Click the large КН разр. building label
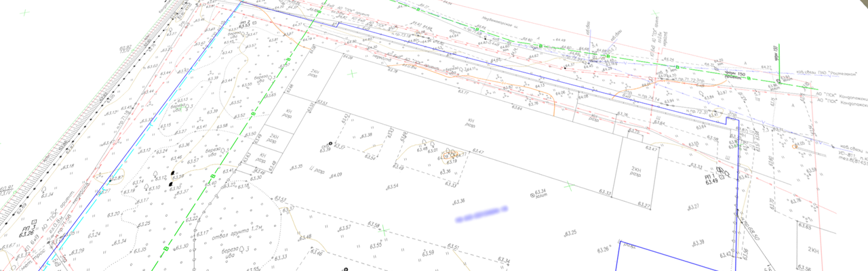 [470, 125]
